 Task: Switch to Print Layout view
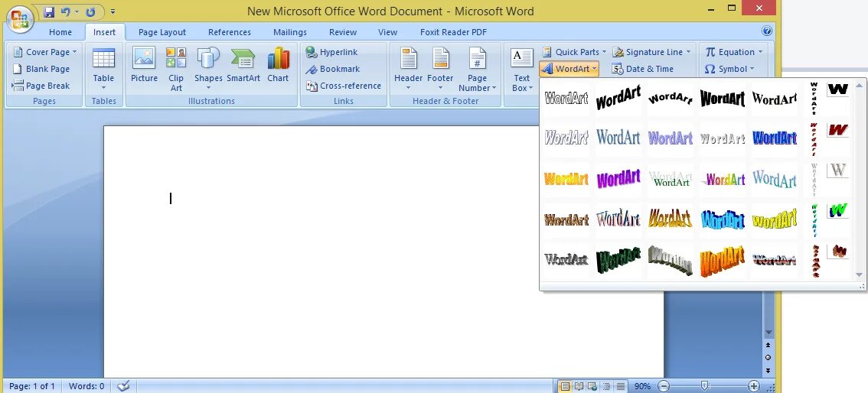[566, 386]
